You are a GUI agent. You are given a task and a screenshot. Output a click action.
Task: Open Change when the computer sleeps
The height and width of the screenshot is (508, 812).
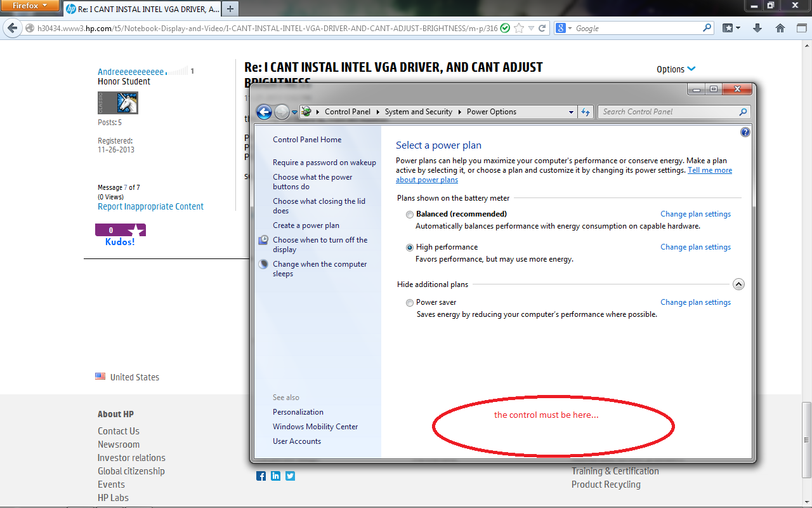coord(320,269)
